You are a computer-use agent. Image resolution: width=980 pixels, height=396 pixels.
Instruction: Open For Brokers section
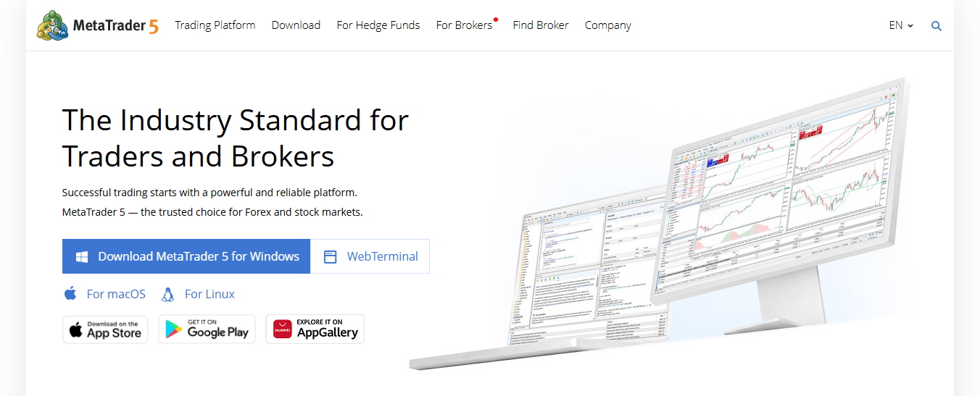tap(464, 25)
